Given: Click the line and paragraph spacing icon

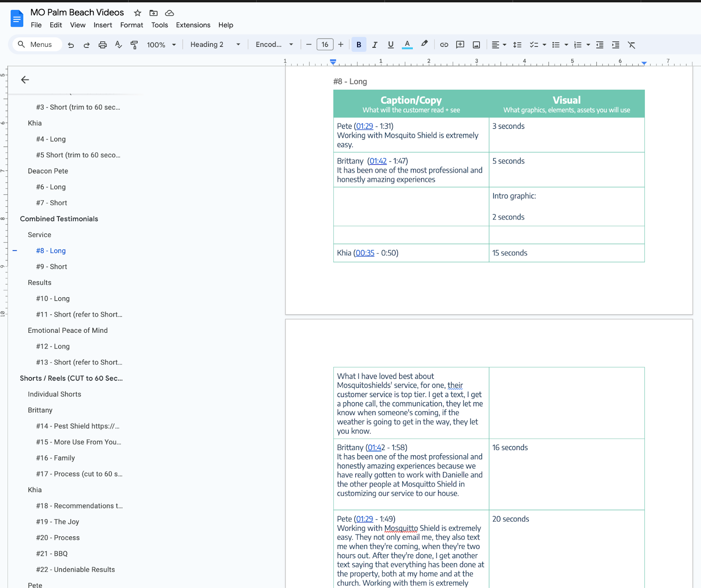Looking at the screenshot, I should click(x=517, y=45).
